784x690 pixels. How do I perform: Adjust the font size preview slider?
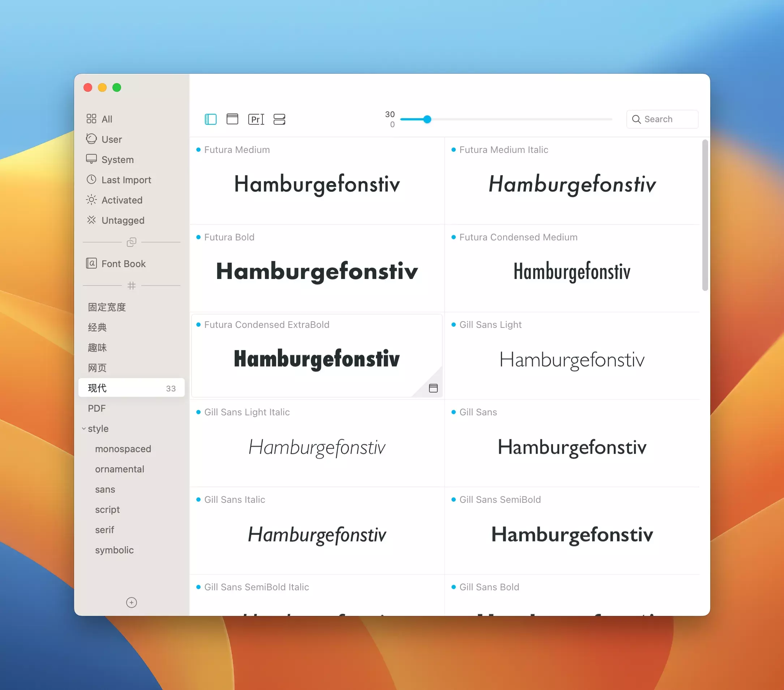coord(427,119)
